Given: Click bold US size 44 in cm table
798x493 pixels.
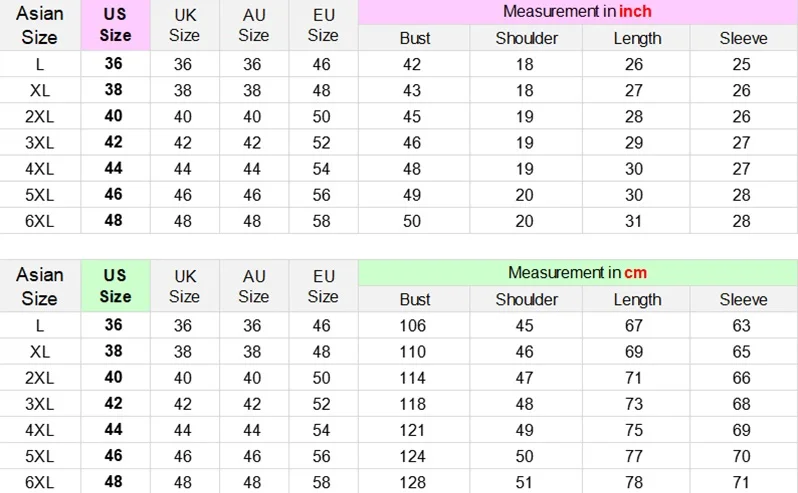Looking at the screenshot, I should pyautogui.click(x=113, y=429).
